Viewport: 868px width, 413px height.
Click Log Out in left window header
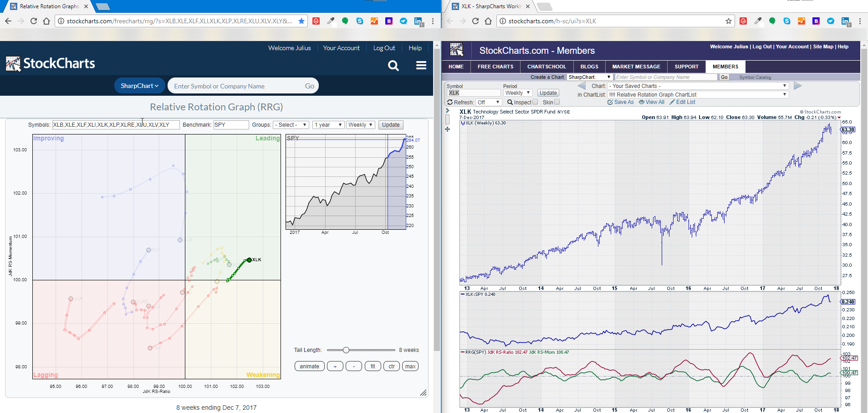pyautogui.click(x=384, y=48)
